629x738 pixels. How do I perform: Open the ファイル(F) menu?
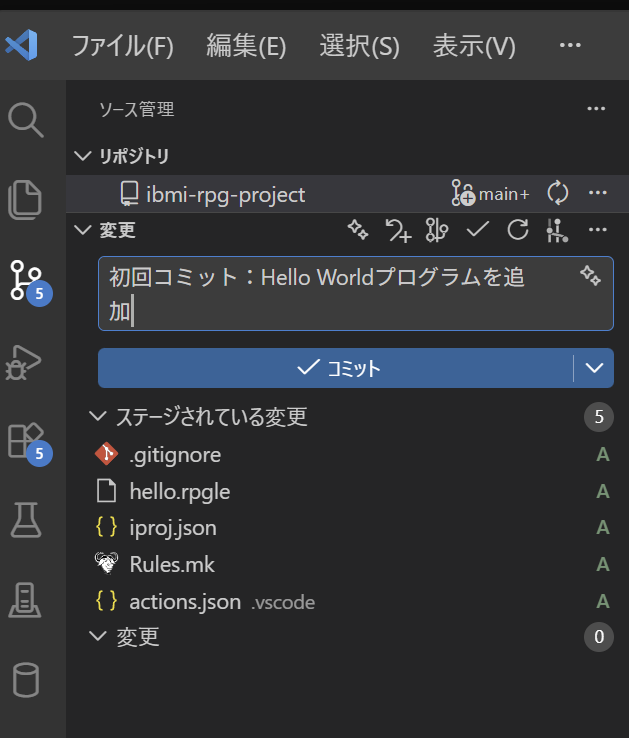[122, 46]
